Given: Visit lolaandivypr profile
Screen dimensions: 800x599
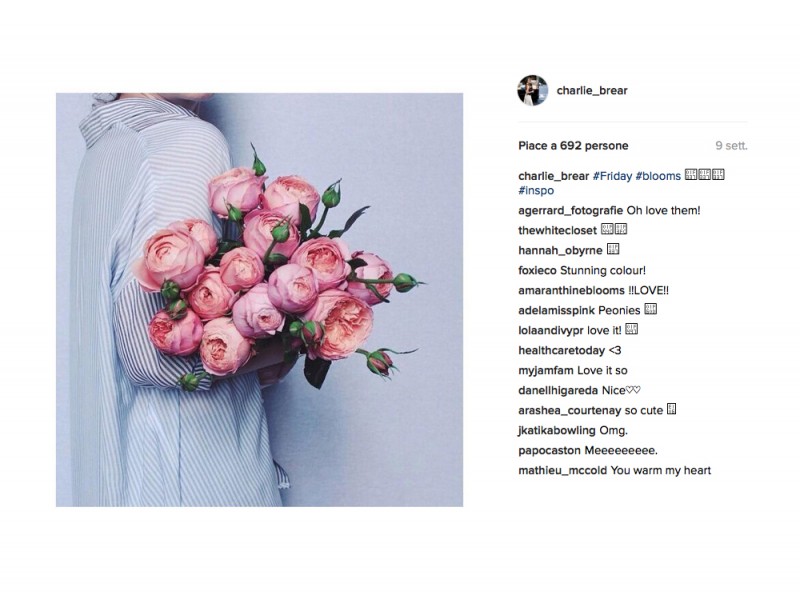Looking at the screenshot, I should point(551,331).
